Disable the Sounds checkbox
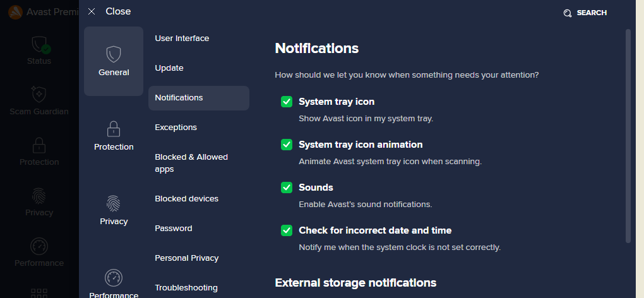Image resolution: width=644 pixels, height=298 pixels. point(287,187)
